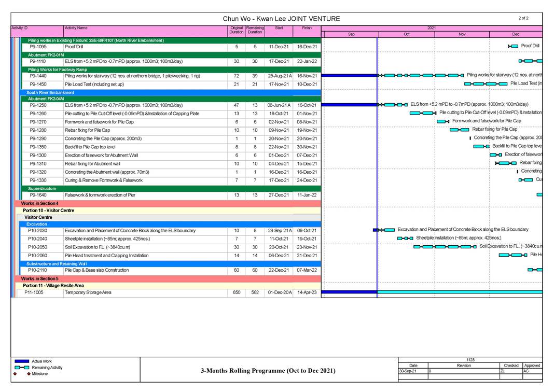Click the Substructure and Retaining Wall band
Screen dimensions: 554x392
171,264
